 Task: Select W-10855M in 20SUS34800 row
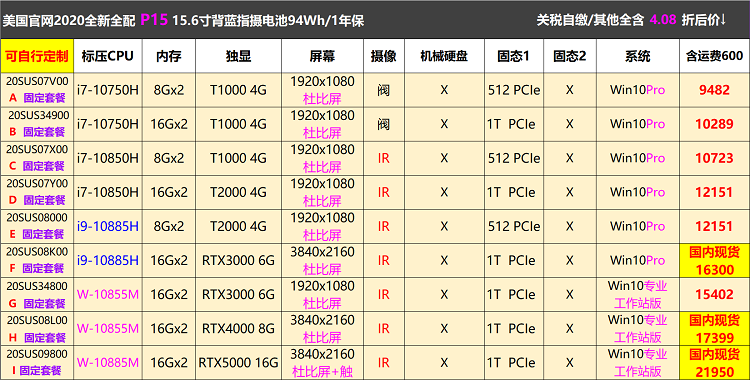click(108, 294)
